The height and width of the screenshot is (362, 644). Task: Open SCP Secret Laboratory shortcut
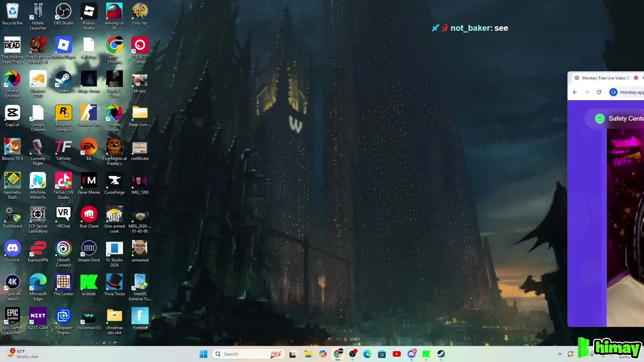38,220
